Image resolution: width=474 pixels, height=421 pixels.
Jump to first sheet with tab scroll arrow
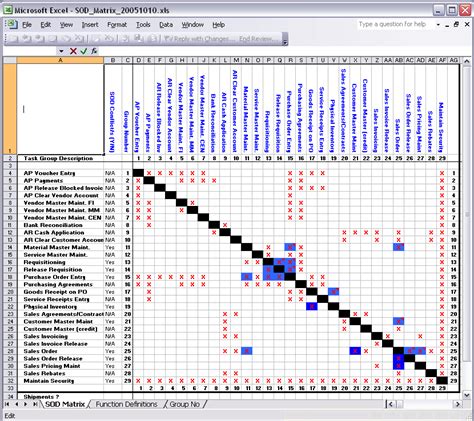click(8, 404)
